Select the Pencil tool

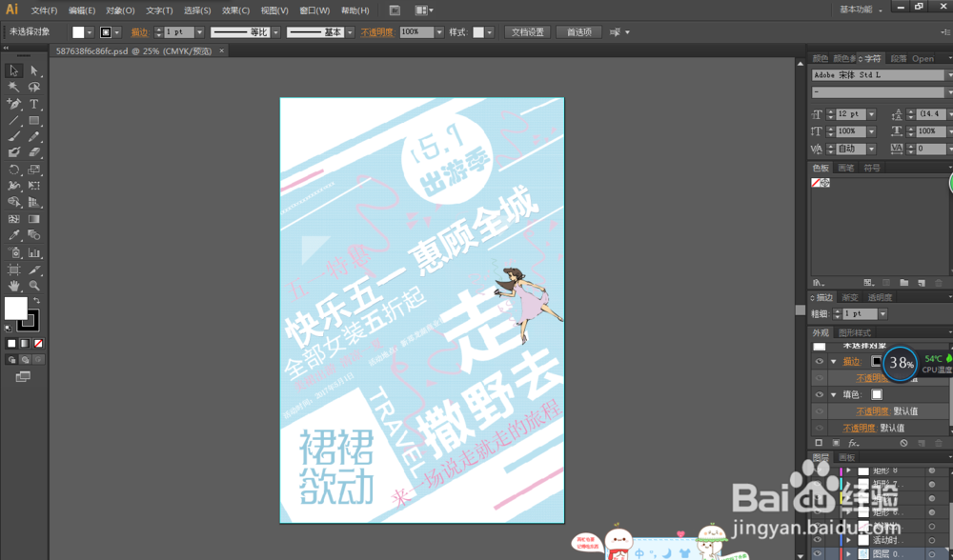click(x=34, y=136)
